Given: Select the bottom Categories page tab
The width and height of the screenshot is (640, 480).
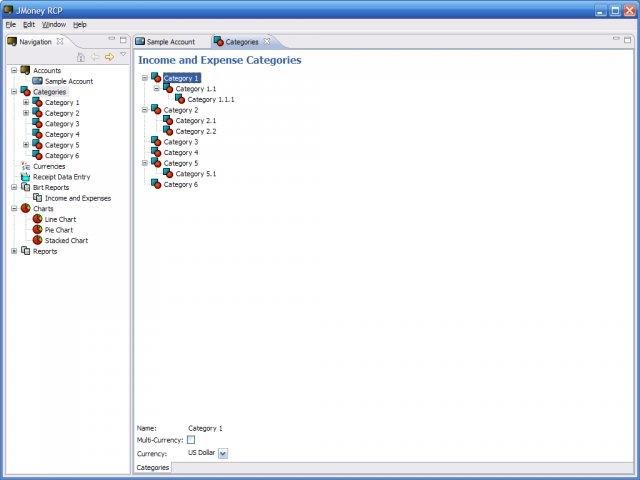Looking at the screenshot, I should point(153,467).
